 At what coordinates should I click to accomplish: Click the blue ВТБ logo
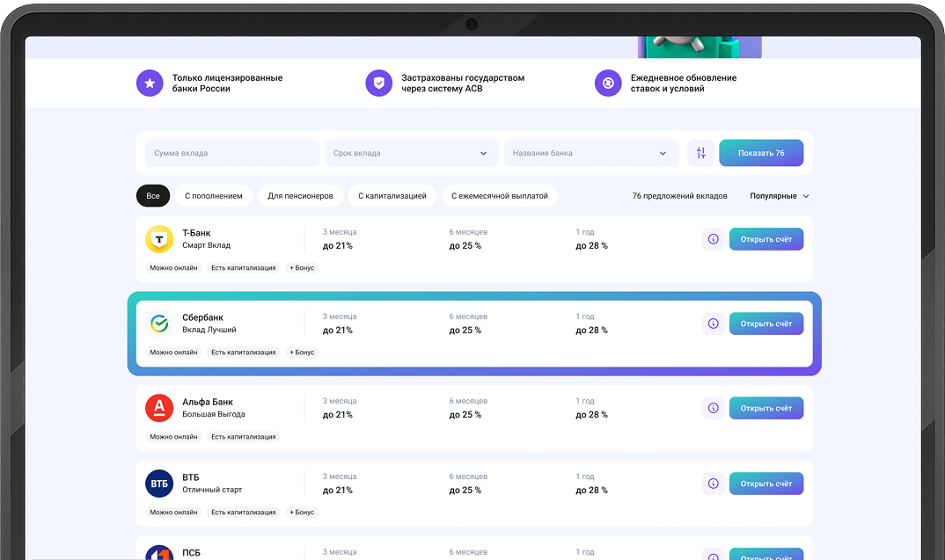click(x=159, y=484)
